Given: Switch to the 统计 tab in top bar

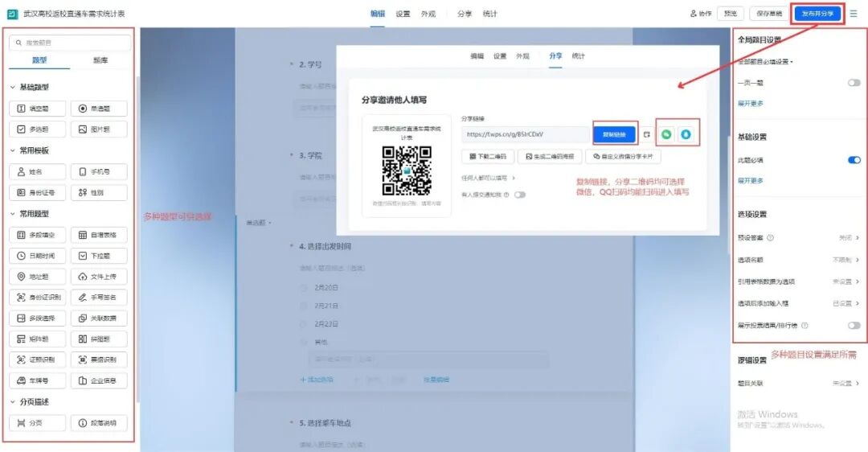Looking at the screenshot, I should [490, 14].
